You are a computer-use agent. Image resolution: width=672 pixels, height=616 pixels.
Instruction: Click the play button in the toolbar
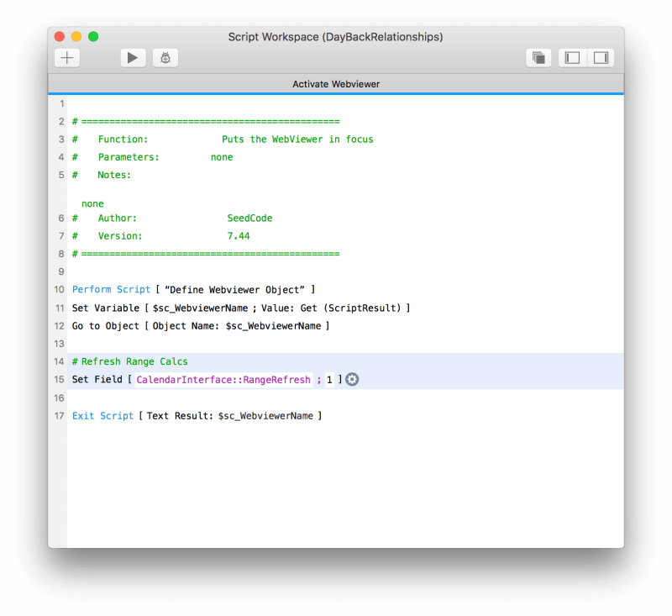tap(132, 57)
